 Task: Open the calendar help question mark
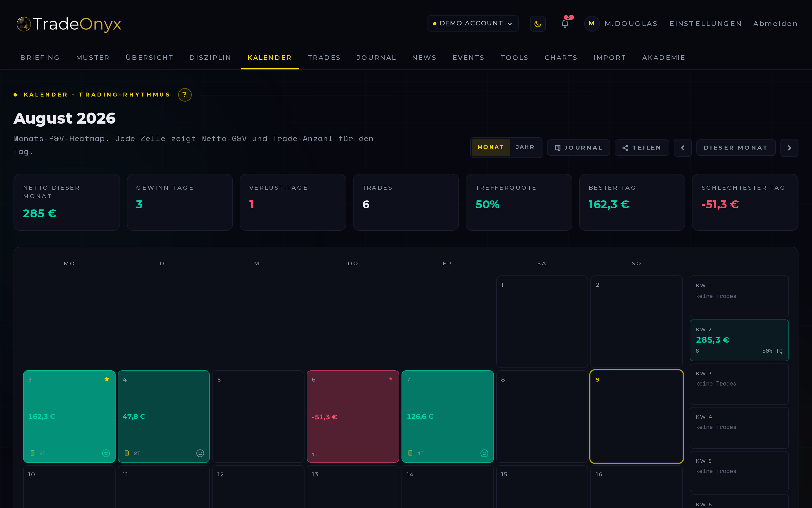[185, 95]
